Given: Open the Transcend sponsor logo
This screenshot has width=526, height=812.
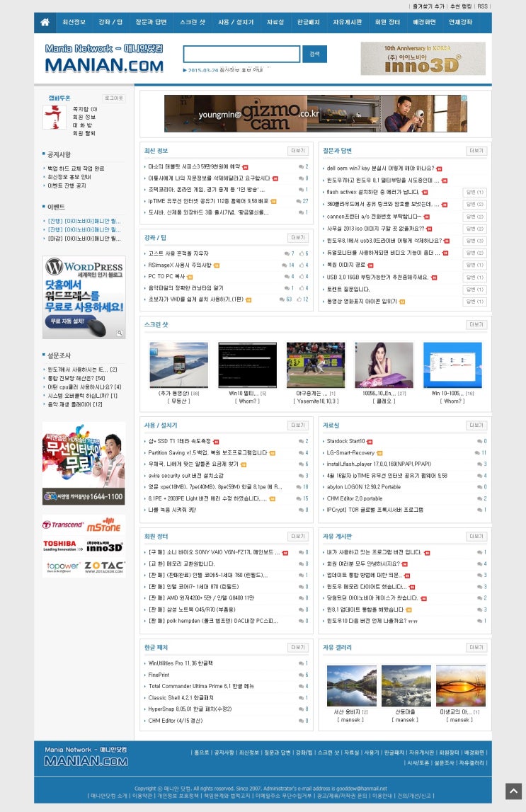Looking at the screenshot, I should pos(62,525).
